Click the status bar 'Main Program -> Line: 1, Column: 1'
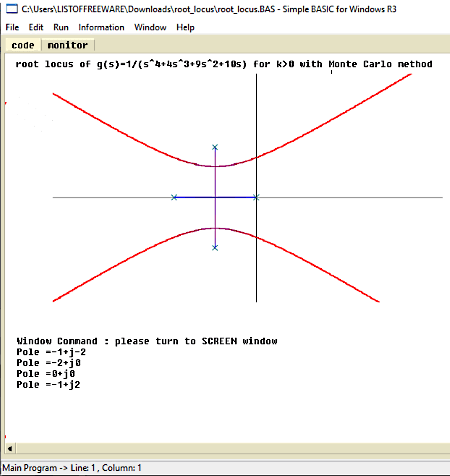 point(72,468)
